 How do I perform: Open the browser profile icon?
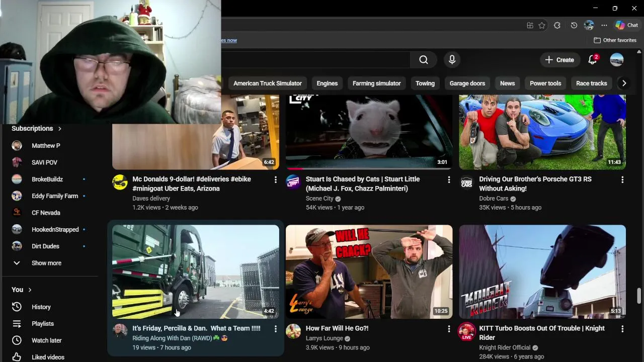pyautogui.click(x=589, y=25)
